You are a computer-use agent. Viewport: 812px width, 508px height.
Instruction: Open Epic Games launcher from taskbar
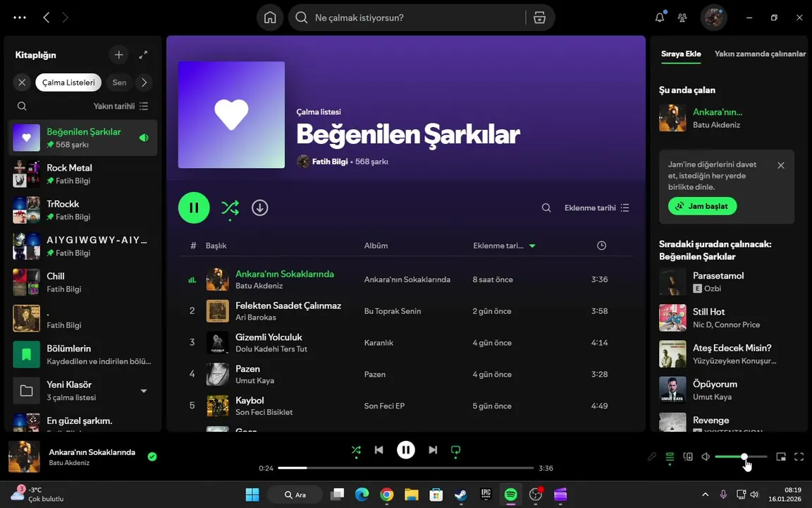tap(486, 495)
